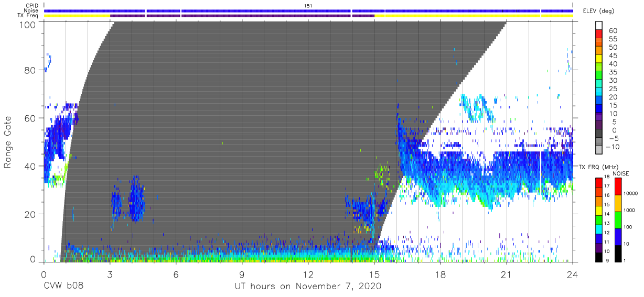Click the 45 label on ELEV colorbar
This screenshot has width=644, height=297.
pos(613,56)
